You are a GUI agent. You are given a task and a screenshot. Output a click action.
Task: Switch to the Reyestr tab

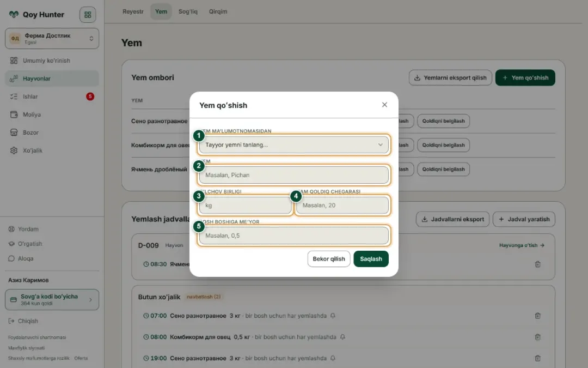(x=133, y=11)
